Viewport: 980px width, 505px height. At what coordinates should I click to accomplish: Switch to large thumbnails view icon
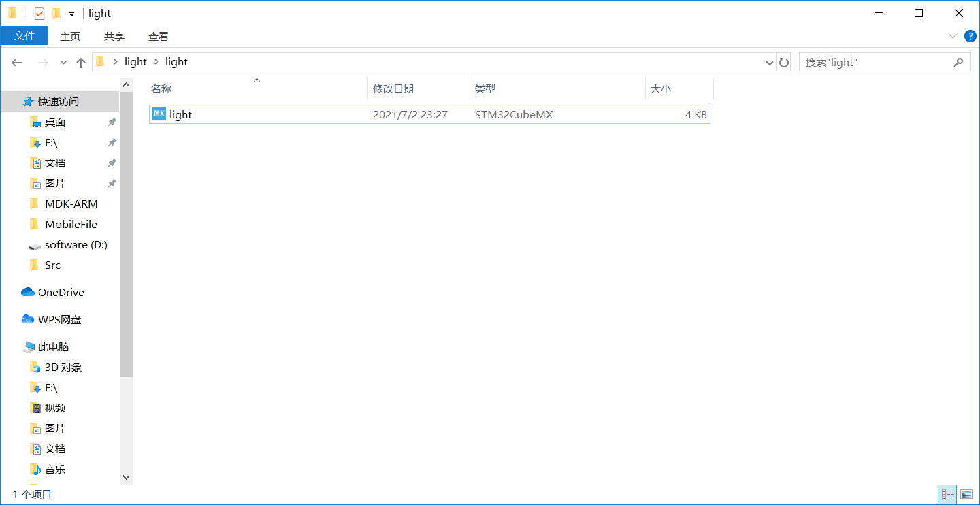pos(966,495)
